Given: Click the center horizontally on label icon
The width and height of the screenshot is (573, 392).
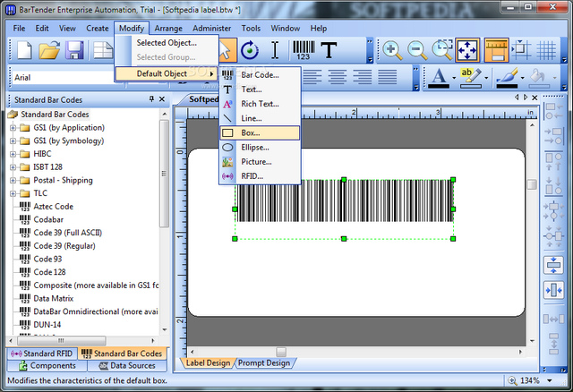Looking at the screenshot, I should click(x=553, y=291).
